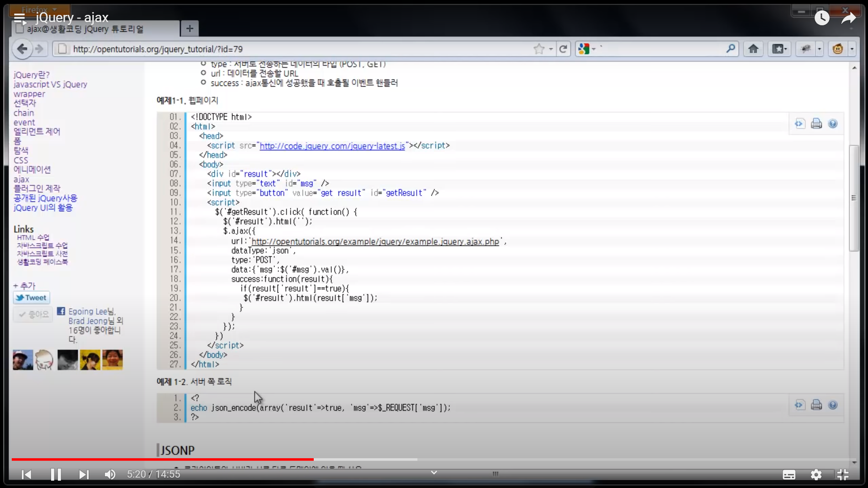Click the Watch Later clock icon
This screenshot has width=868, height=488.
(821, 18)
